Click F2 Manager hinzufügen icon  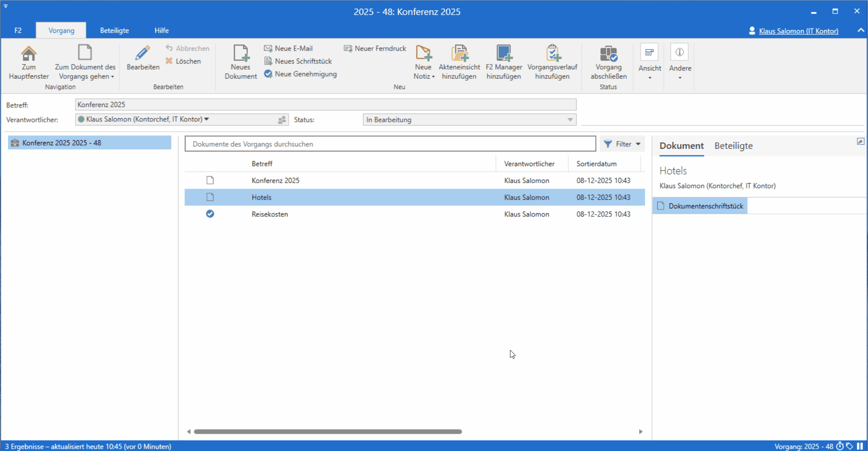pos(503,54)
